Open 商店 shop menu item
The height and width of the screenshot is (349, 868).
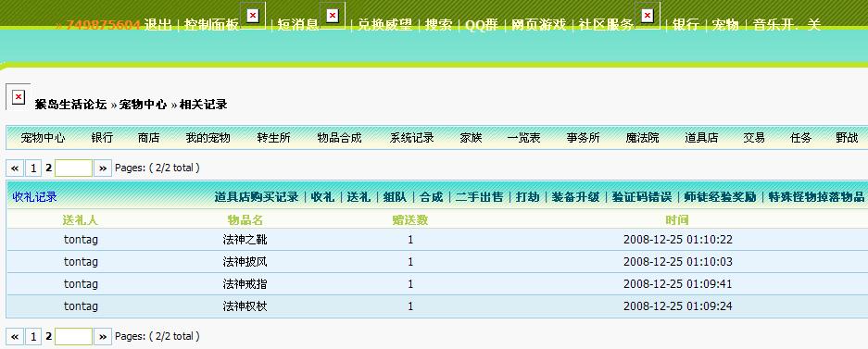click(148, 138)
